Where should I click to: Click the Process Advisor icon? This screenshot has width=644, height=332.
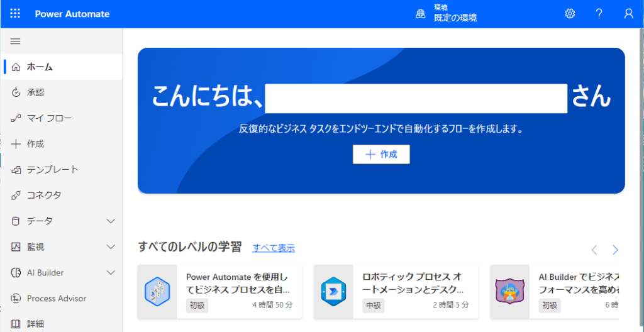pos(16,298)
